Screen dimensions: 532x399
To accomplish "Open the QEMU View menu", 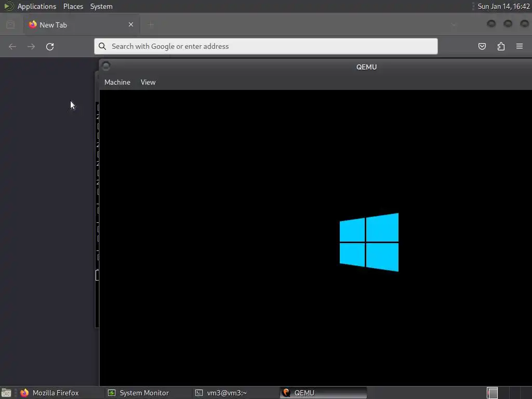I will tap(148, 82).
